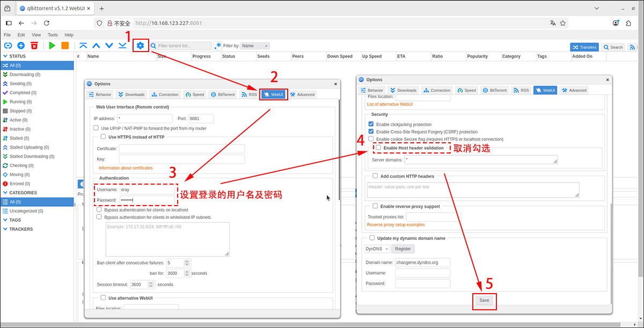Adjust Session timeout stepper
This screenshot has height=328, width=644.
click(151, 285)
